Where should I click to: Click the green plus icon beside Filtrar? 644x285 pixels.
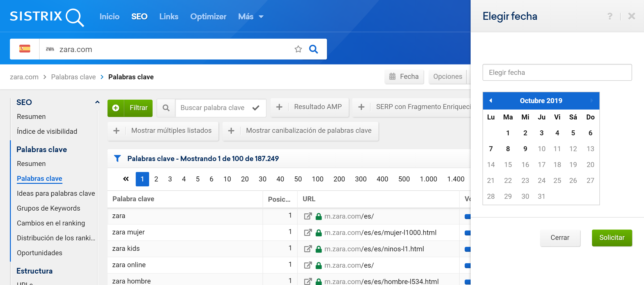(115, 108)
